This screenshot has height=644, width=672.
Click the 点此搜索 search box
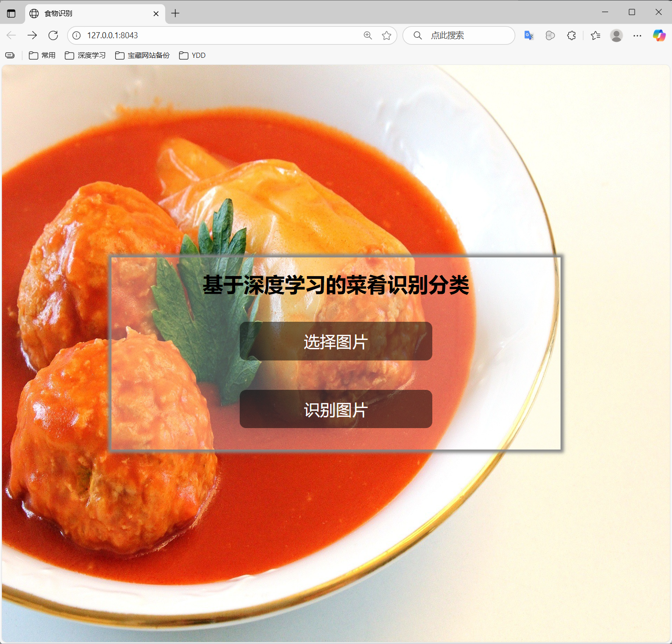[x=459, y=35]
